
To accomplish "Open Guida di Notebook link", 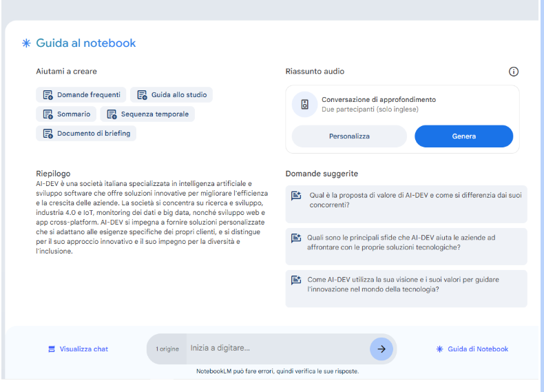I will click(x=472, y=349).
